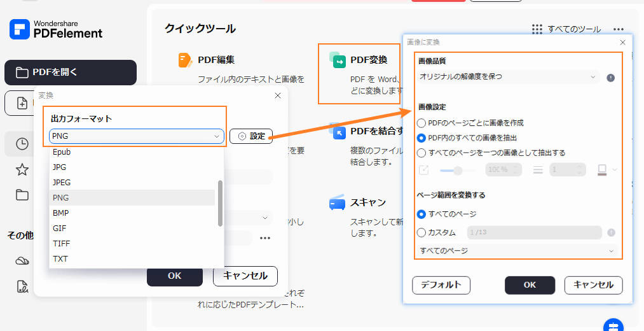This screenshot has height=331, width=644.
Task: Click the format list scrollbar
Action: click(x=220, y=204)
